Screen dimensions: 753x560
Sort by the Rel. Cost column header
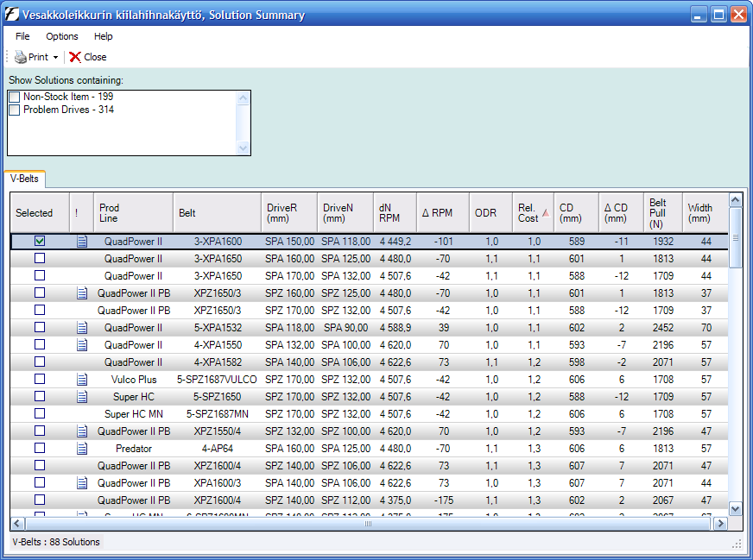[533, 212]
